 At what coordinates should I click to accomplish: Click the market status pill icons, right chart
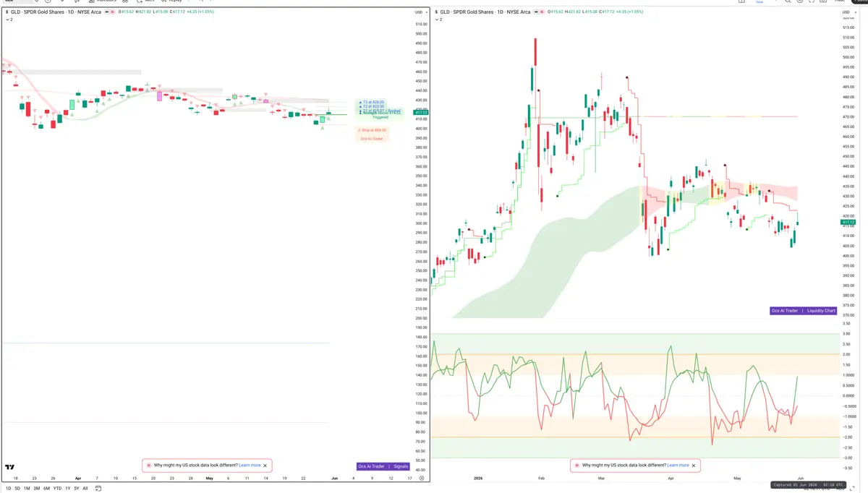click(537, 12)
